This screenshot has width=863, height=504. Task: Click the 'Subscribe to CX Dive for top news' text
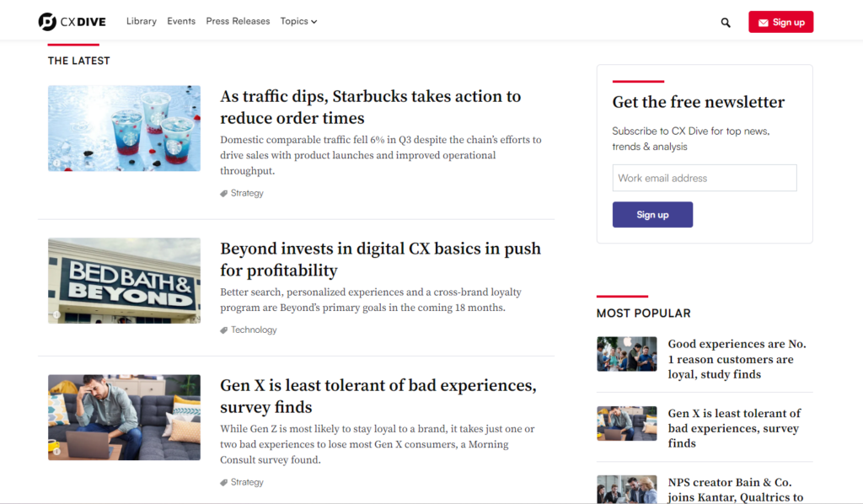pos(691,139)
